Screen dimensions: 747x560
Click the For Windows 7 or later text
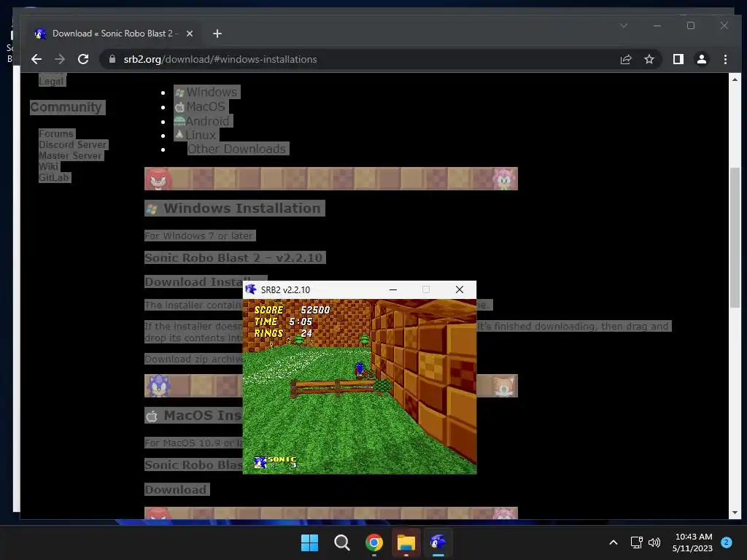(x=199, y=236)
